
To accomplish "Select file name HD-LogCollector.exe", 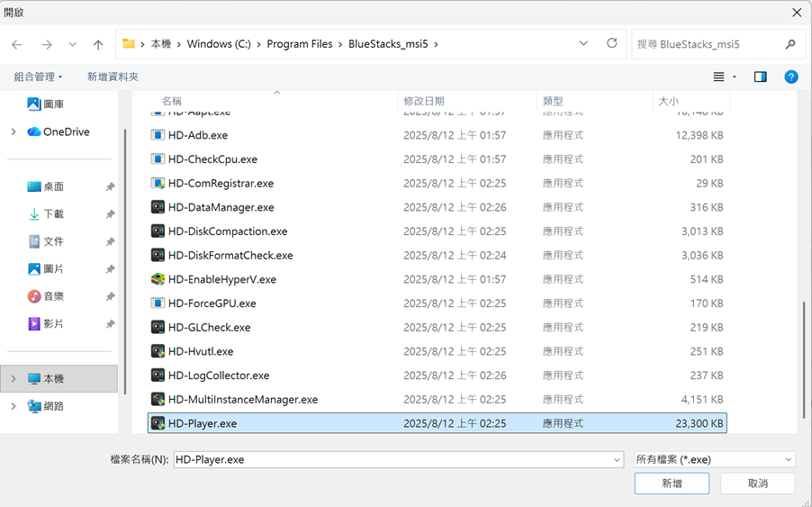I will (219, 375).
